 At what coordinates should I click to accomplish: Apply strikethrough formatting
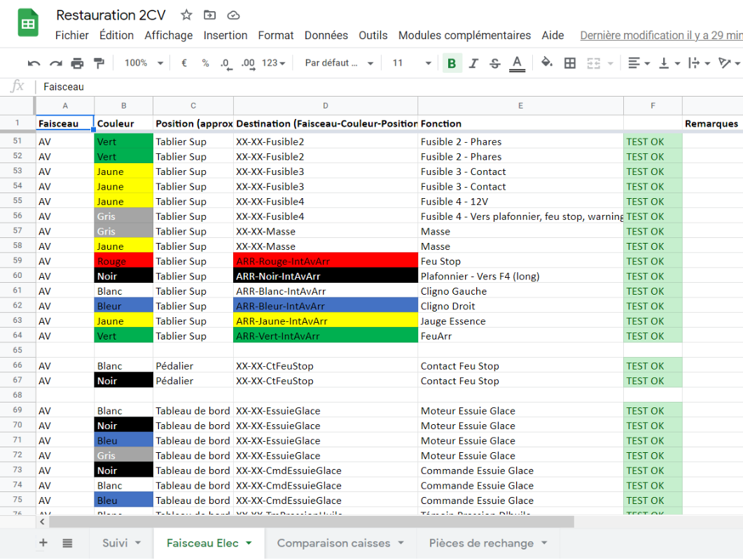tap(495, 64)
